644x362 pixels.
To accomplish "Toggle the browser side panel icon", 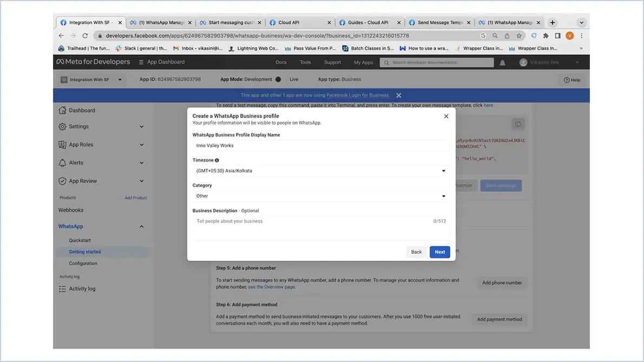I will click(x=558, y=36).
